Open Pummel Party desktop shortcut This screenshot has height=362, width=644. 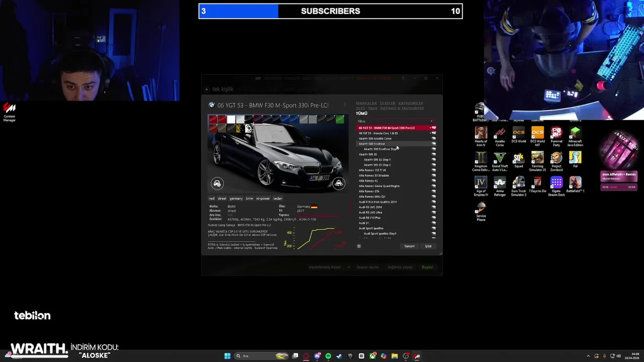click(x=556, y=136)
